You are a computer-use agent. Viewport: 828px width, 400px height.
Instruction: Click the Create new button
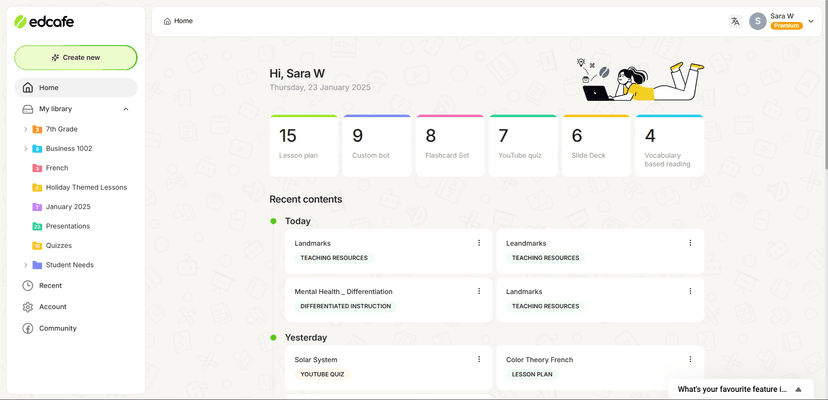(76, 58)
